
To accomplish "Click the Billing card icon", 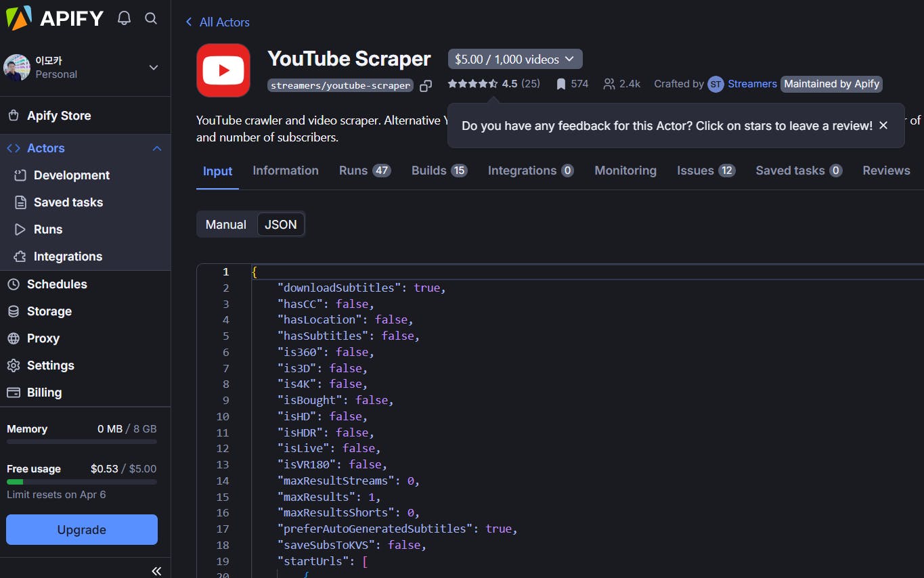I will [x=13, y=393].
